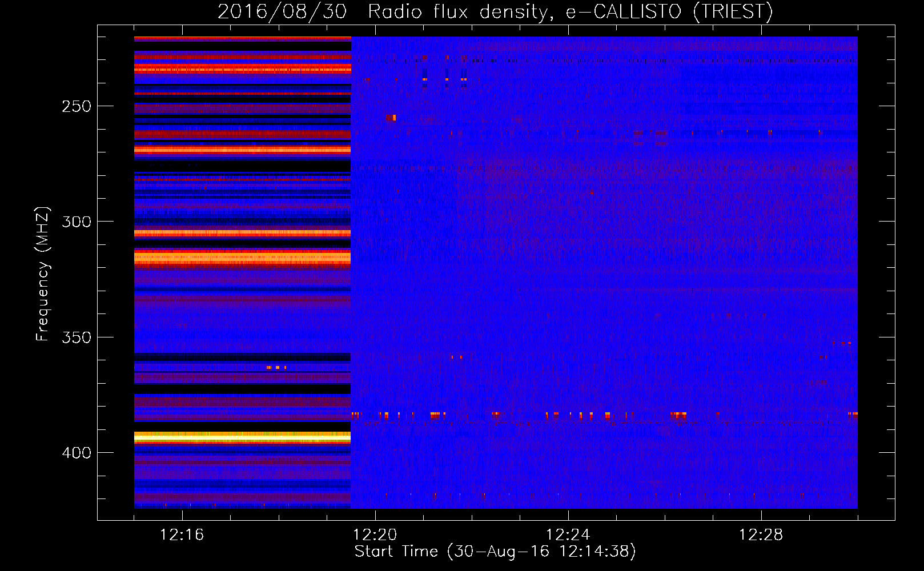Click the 12:16 time tick label
The image size is (924, 571).
coord(182,535)
